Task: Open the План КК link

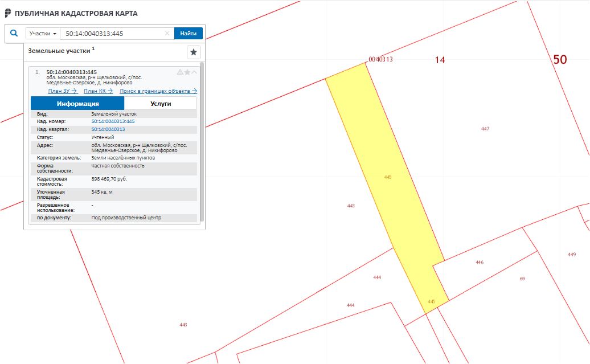Action: [x=98, y=91]
